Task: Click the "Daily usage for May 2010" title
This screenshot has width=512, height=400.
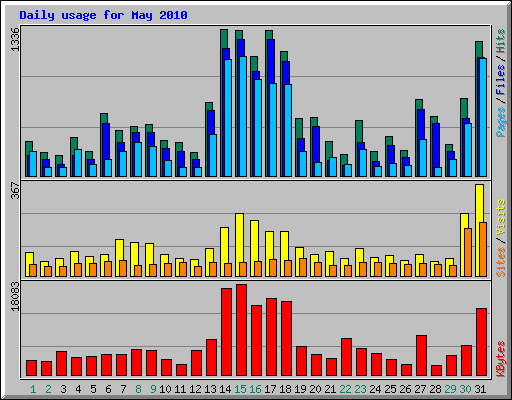Action: tap(103, 15)
